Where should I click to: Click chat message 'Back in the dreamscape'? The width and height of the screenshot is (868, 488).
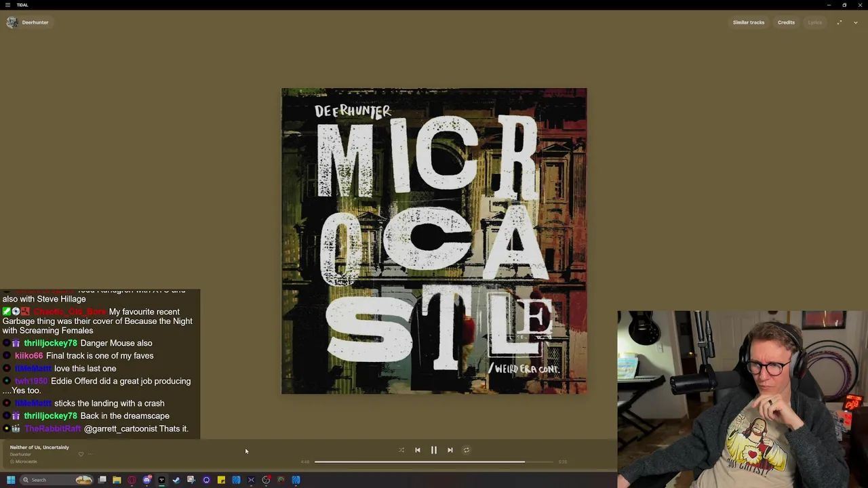(x=125, y=416)
